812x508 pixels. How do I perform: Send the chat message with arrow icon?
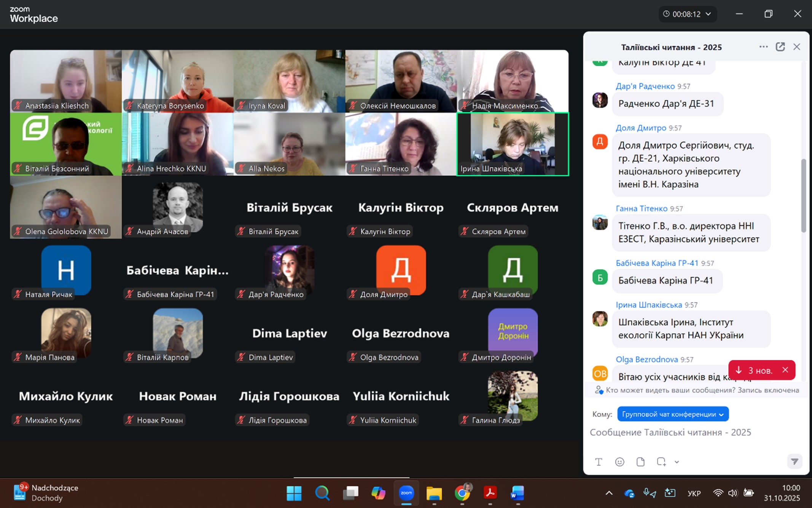click(794, 462)
